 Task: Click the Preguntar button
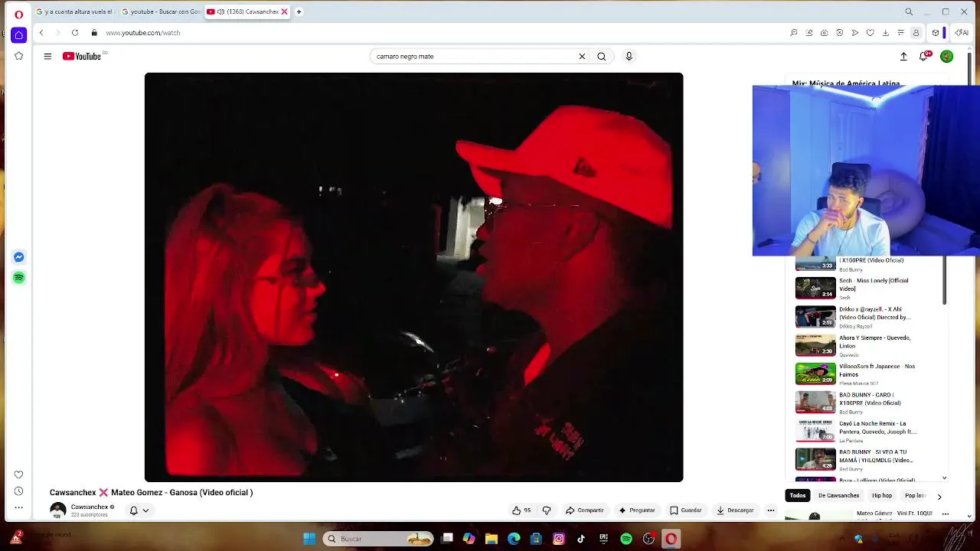(x=637, y=510)
